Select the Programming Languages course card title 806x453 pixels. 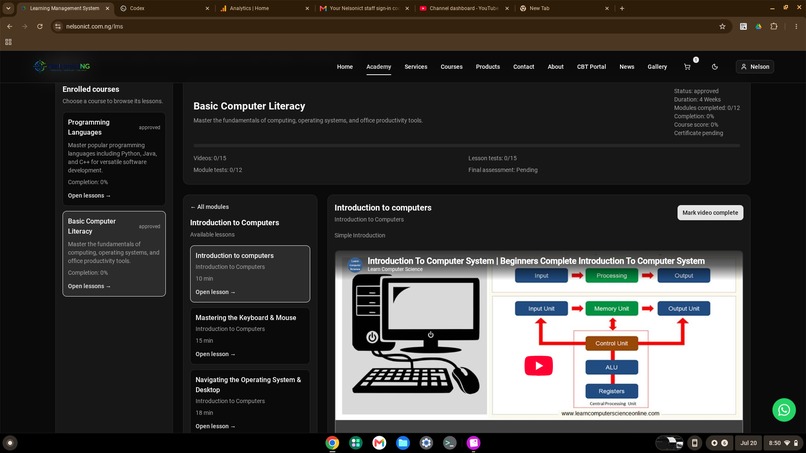point(88,127)
